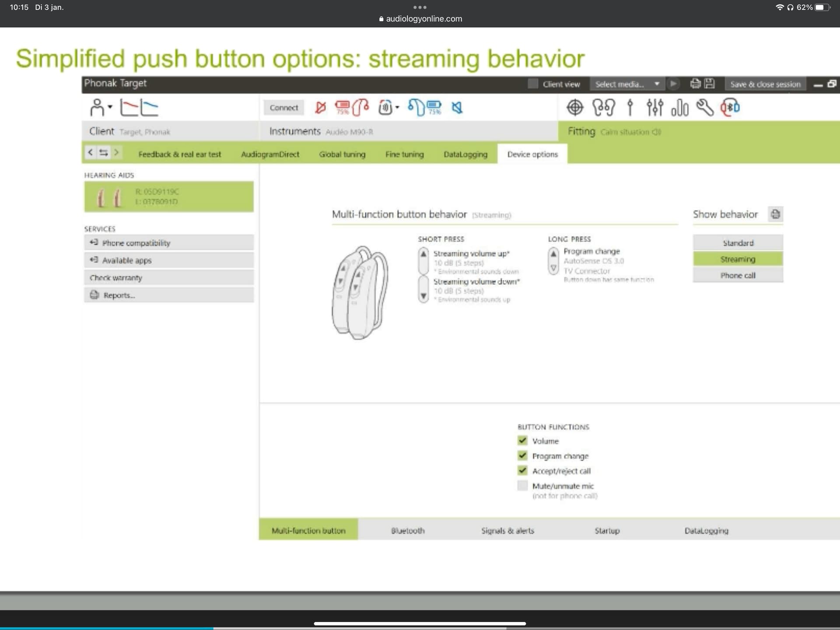Click the bar chart datalogging icon

click(x=680, y=108)
